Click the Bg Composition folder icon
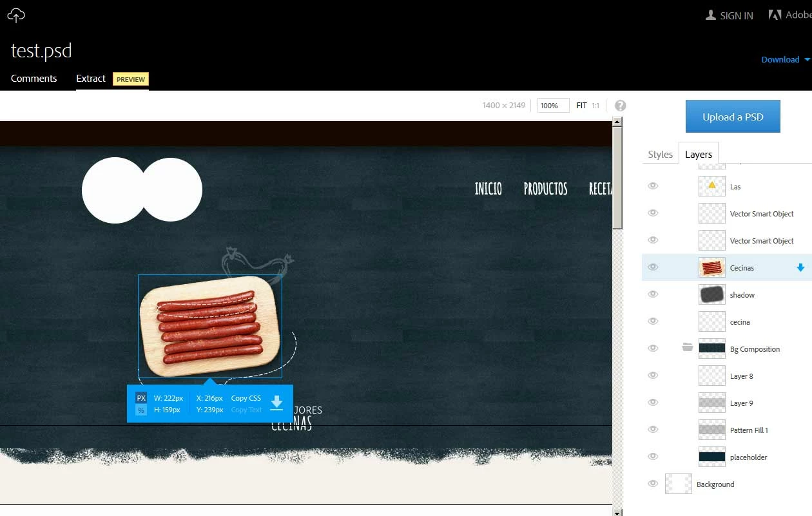 coord(688,348)
